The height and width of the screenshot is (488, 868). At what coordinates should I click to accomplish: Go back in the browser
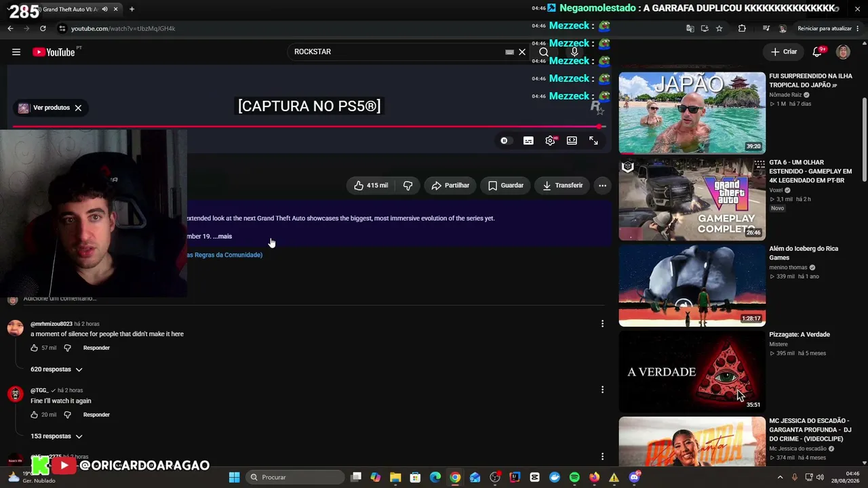(10, 28)
